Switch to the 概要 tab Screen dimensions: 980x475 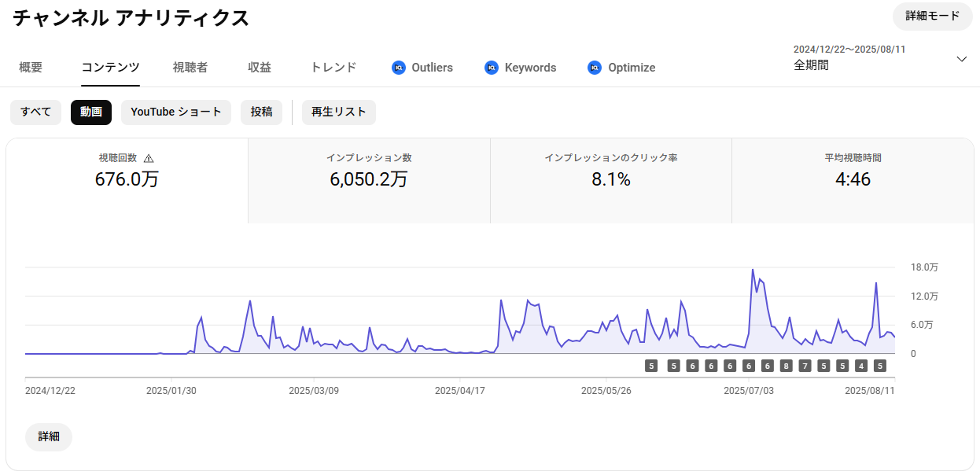coord(31,68)
